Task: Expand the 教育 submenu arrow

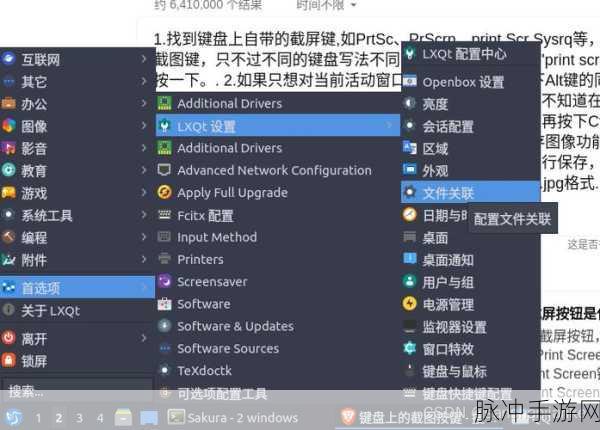Action: tap(144, 170)
